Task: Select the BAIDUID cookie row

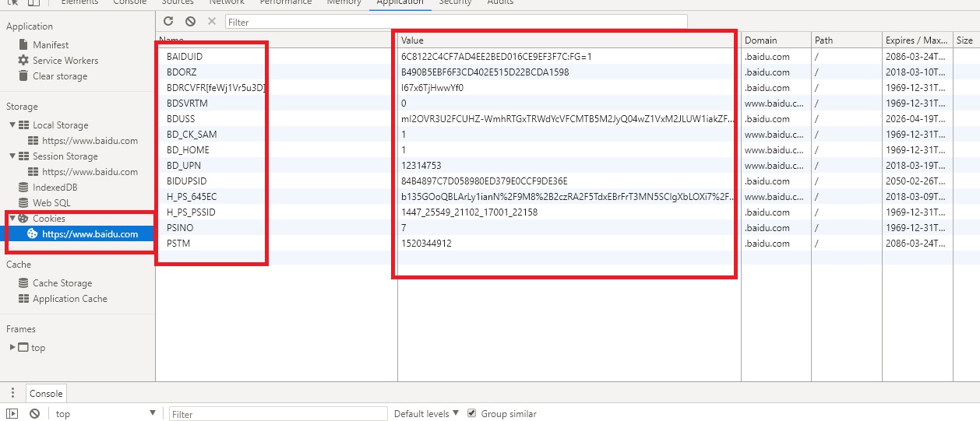Action: pos(567,57)
